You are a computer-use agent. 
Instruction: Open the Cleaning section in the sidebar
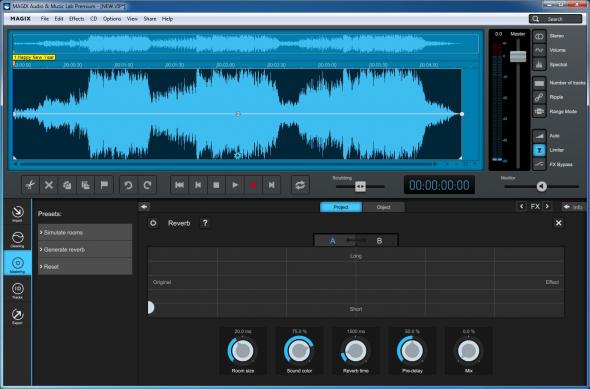[x=17, y=239]
